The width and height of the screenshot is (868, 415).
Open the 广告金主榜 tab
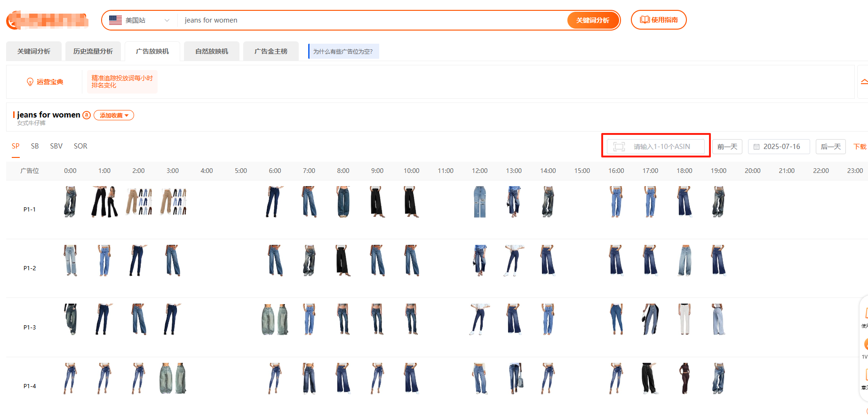tap(271, 51)
